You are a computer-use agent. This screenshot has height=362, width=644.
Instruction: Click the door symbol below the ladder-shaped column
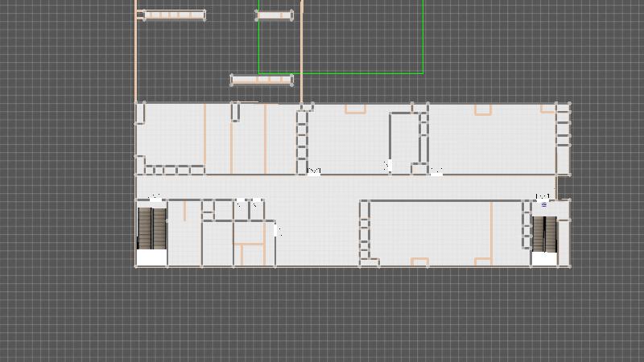(x=315, y=171)
